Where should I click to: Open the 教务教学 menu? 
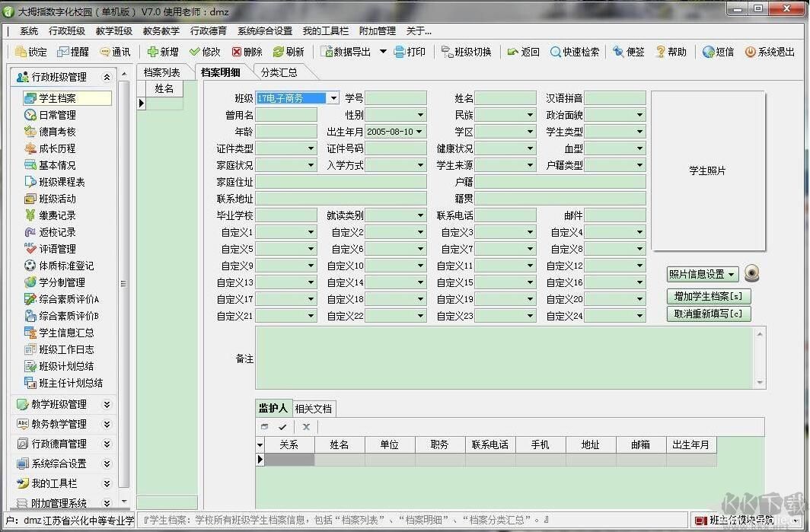pyautogui.click(x=161, y=31)
